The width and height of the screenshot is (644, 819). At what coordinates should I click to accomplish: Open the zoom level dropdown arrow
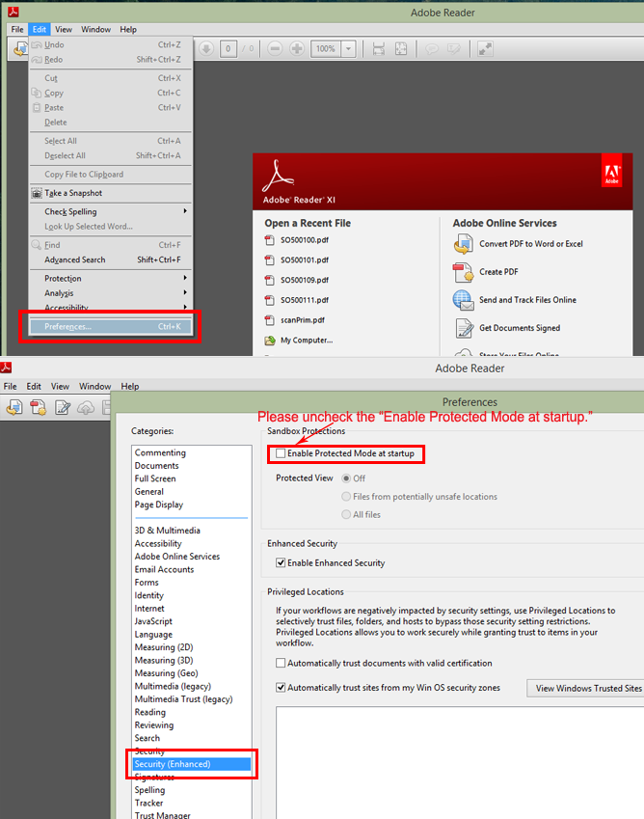coord(348,49)
